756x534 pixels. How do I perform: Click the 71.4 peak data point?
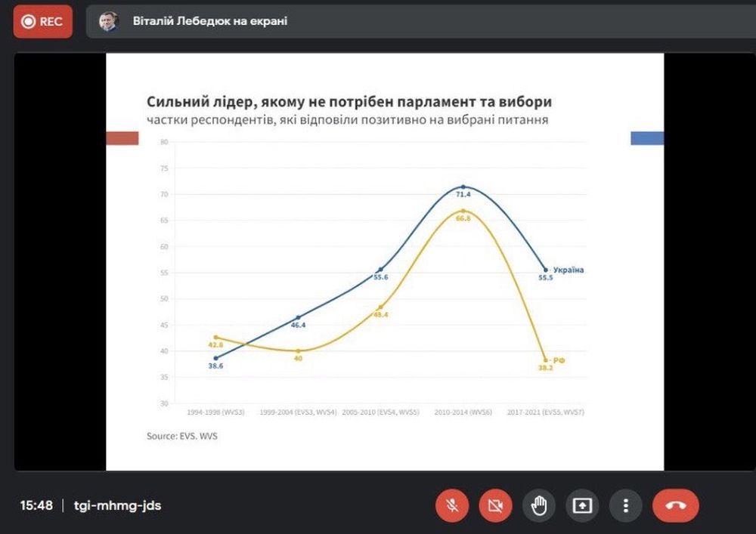463,187
